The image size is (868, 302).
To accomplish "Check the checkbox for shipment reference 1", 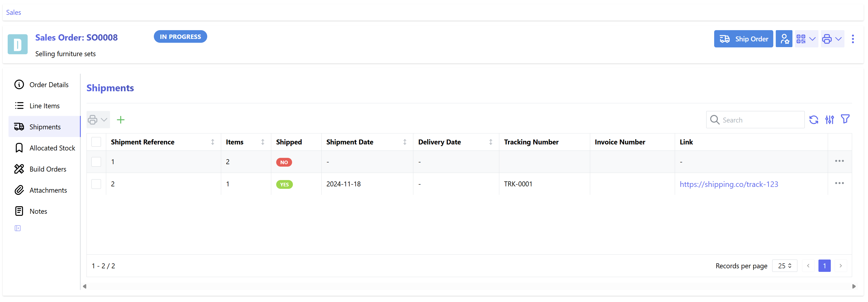I will tap(96, 162).
